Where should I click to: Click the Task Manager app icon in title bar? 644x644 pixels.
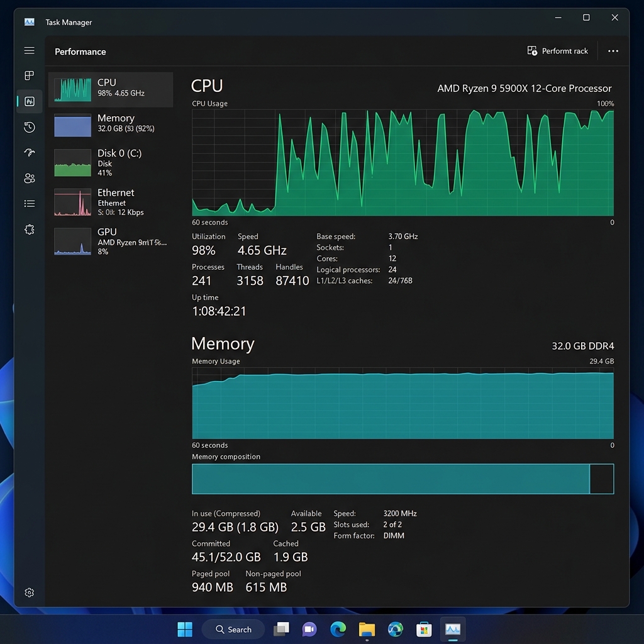tap(29, 22)
